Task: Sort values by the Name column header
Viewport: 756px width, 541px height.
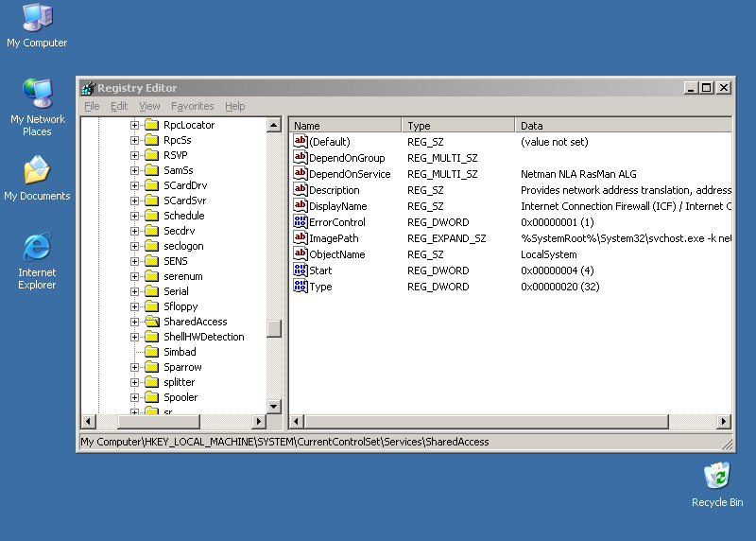Action: (346, 126)
